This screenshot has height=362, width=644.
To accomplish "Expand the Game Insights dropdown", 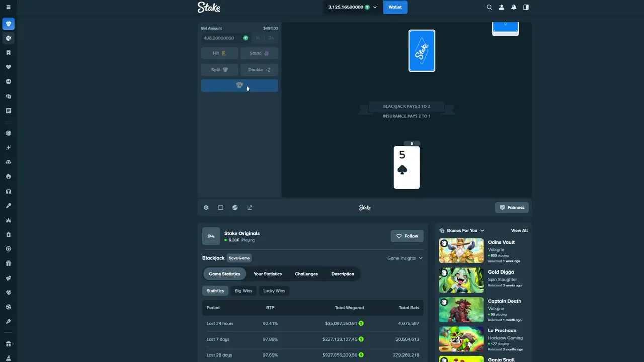I will (x=405, y=258).
